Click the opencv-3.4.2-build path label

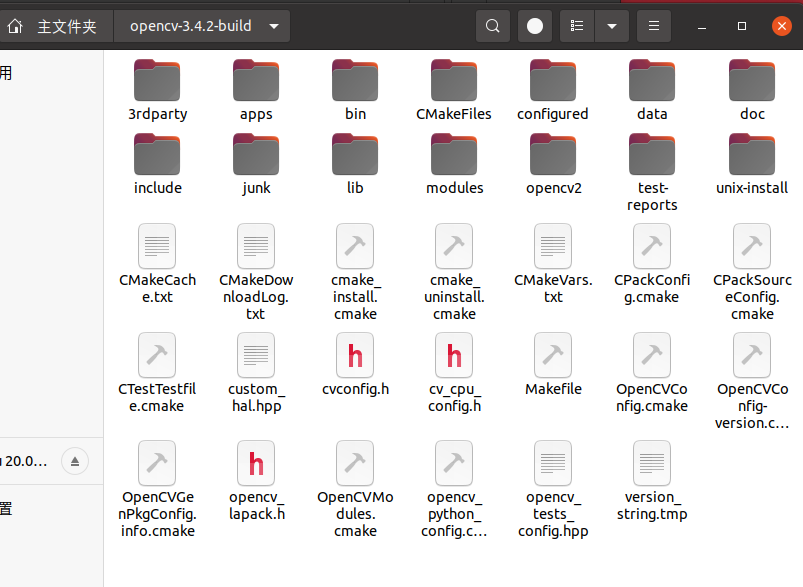pos(191,26)
